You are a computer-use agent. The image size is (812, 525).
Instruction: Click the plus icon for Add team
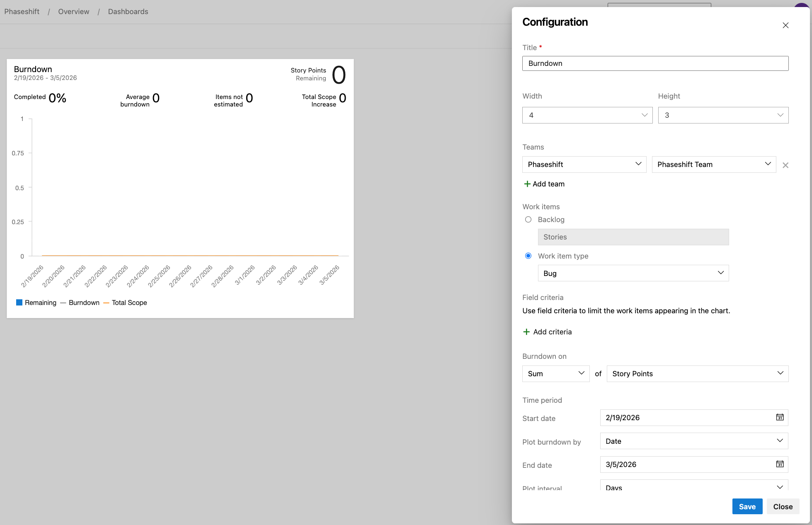coord(527,184)
